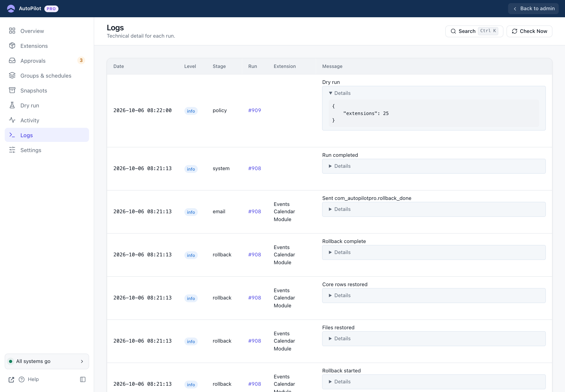The height and width of the screenshot is (392, 565).
Task: Click the Help question mark icon
Action: coord(22,379)
